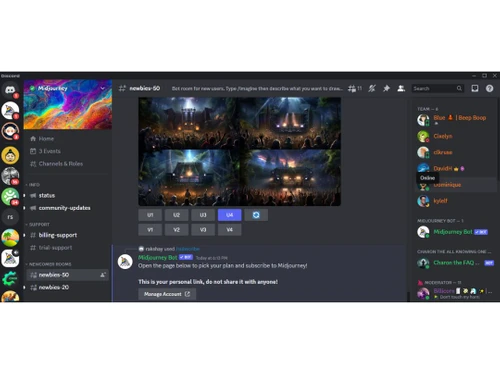Image resolution: width=500 pixels, height=375 pixels.
Task: Click the search magnifier icon
Action: pos(459,88)
